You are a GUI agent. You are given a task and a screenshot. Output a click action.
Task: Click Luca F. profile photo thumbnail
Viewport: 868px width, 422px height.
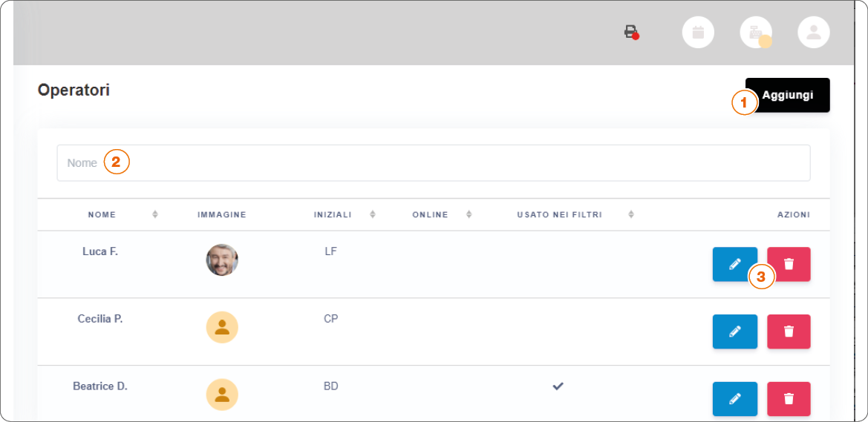[x=222, y=260]
